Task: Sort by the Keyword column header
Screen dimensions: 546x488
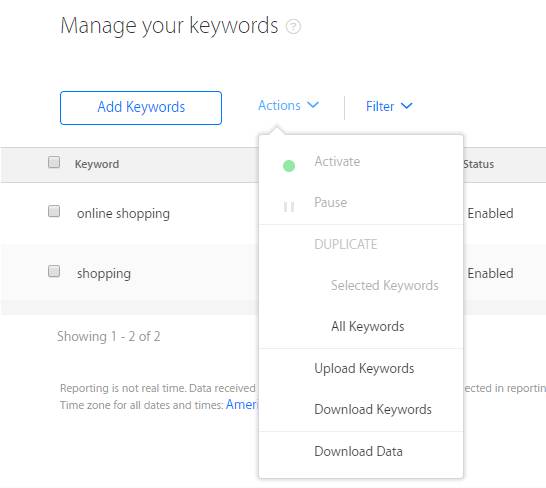Action: tap(97, 164)
